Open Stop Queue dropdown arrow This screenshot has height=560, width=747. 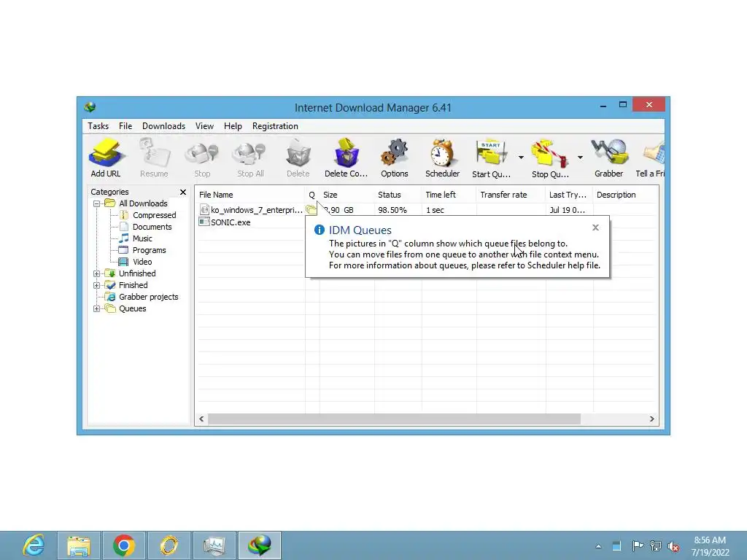point(580,157)
